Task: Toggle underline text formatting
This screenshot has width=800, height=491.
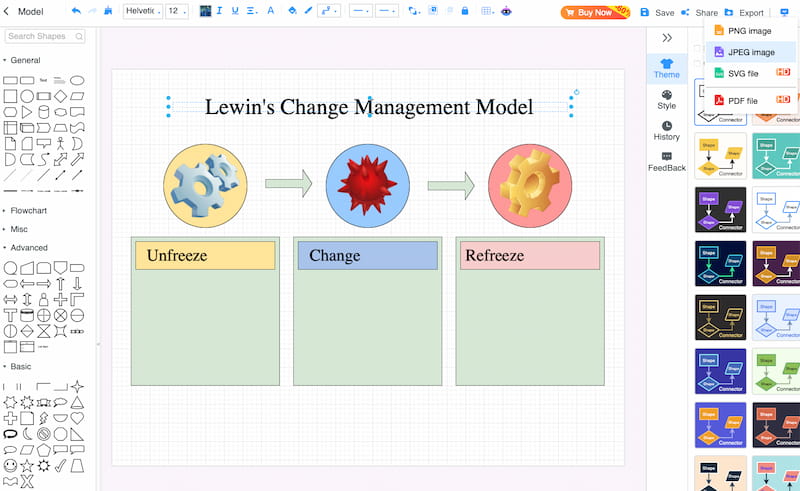Action: 235,11
